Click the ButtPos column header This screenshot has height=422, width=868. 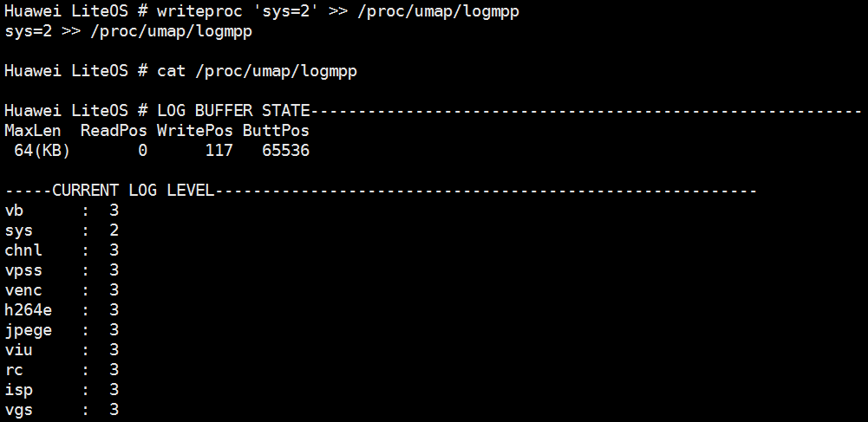pyautogui.click(x=276, y=131)
